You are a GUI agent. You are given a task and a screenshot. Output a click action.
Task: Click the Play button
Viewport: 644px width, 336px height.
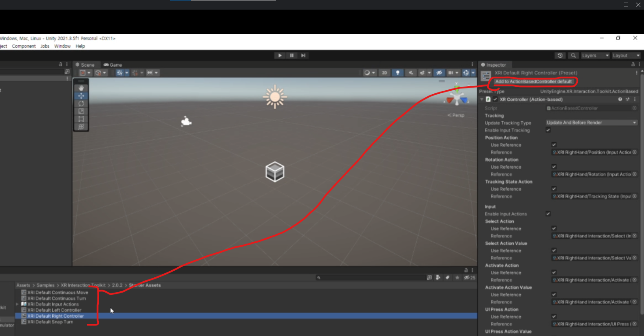pyautogui.click(x=280, y=56)
